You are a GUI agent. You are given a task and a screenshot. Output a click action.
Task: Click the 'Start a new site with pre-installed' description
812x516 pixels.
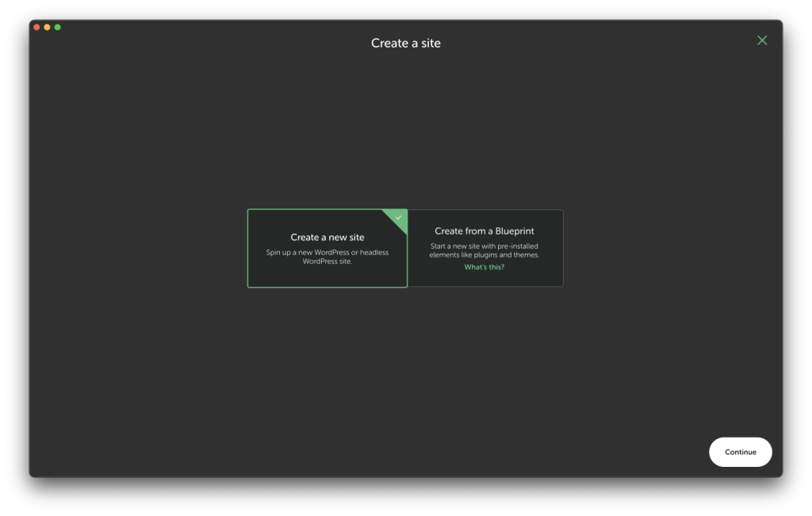coord(485,247)
